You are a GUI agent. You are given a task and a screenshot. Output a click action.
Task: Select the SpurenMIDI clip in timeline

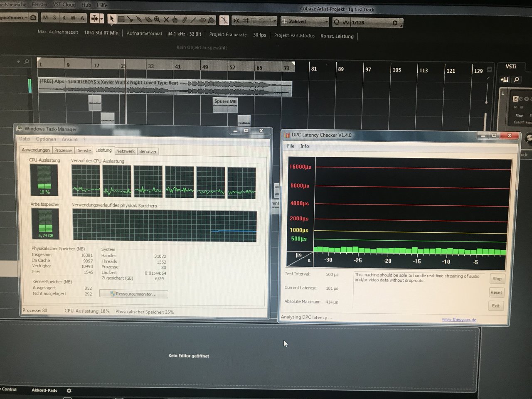225,104
